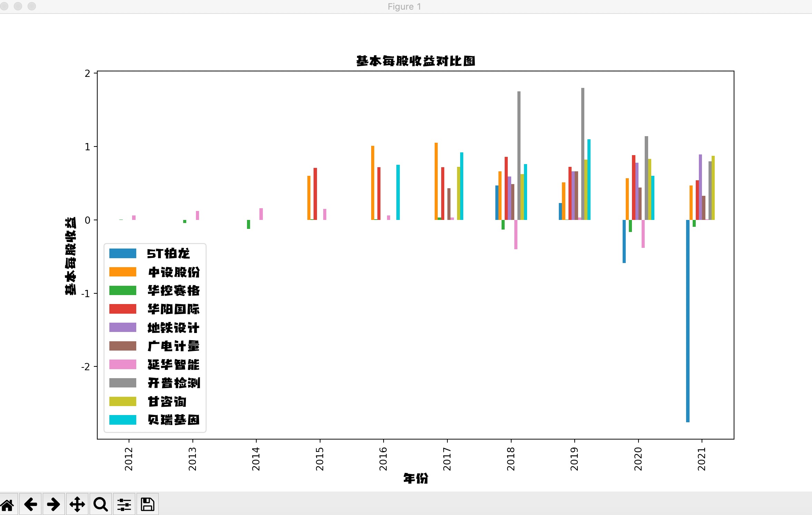Screen dimensions: 812x515
Task: Click the red 2015 华阳国际 bar
Action: click(315, 194)
